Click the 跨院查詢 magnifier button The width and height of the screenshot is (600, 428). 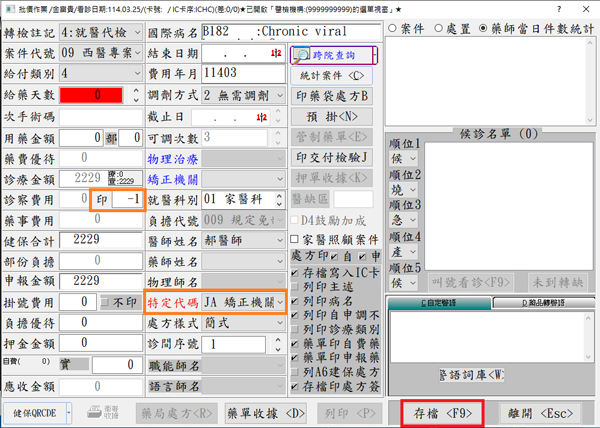click(331, 56)
